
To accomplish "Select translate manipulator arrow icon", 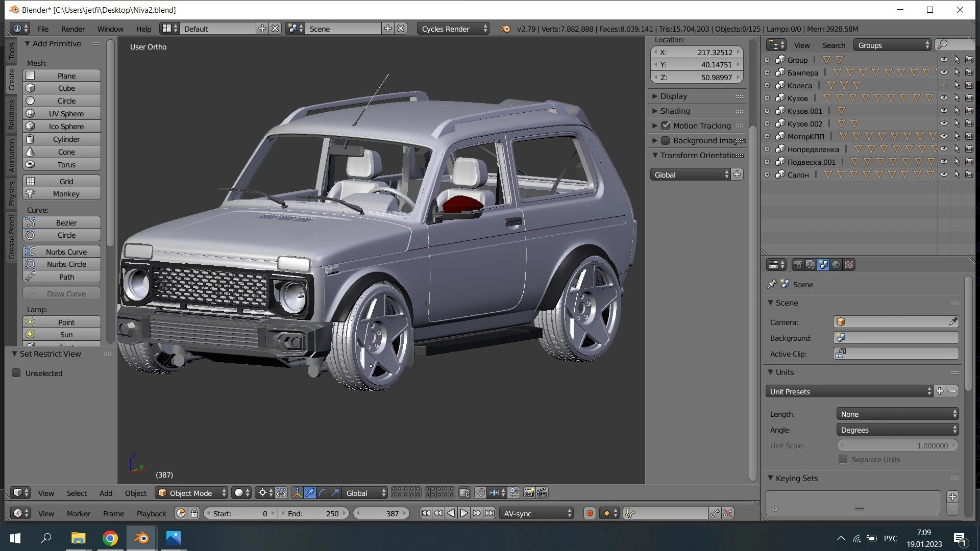I will pyautogui.click(x=309, y=493).
